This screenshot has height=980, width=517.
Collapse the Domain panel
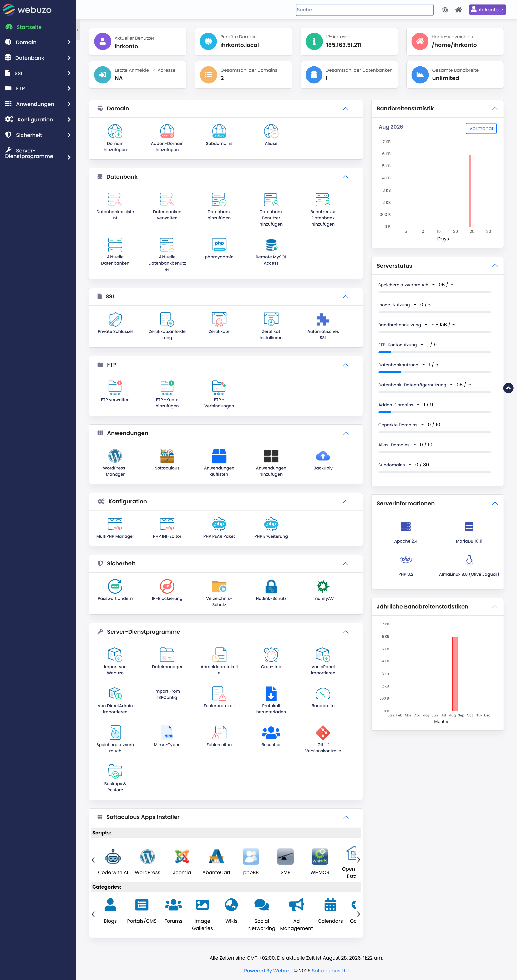346,109
